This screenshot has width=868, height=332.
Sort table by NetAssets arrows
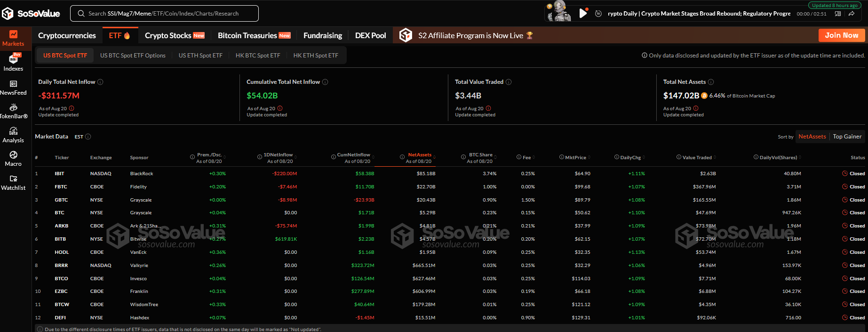point(434,157)
